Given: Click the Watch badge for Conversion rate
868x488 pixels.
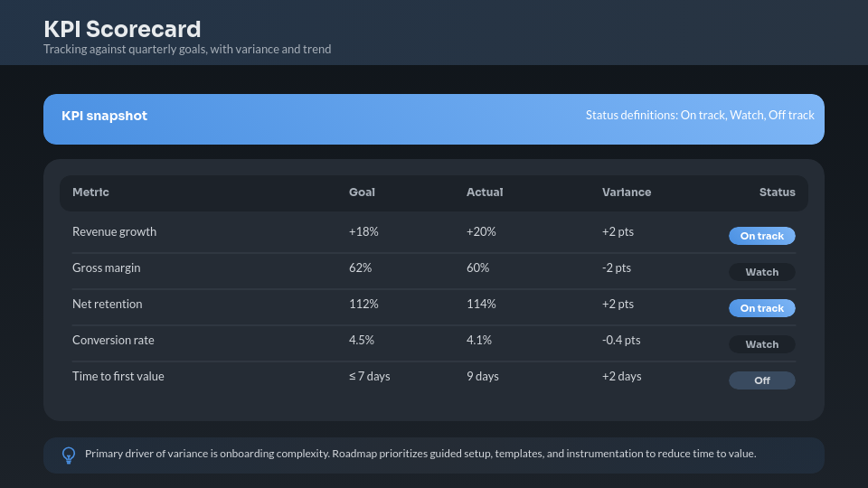Looking at the screenshot, I should [x=761, y=344].
